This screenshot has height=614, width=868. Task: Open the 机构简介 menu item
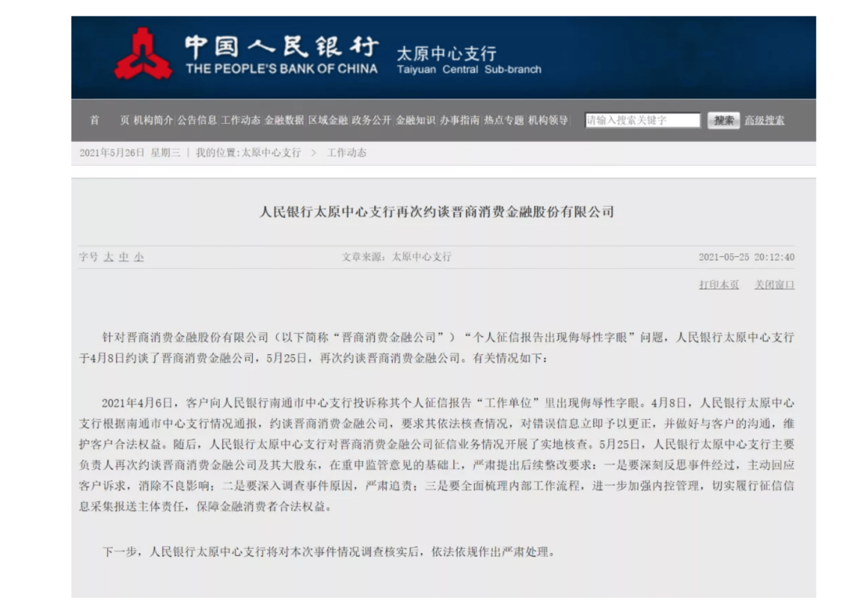tap(153, 121)
